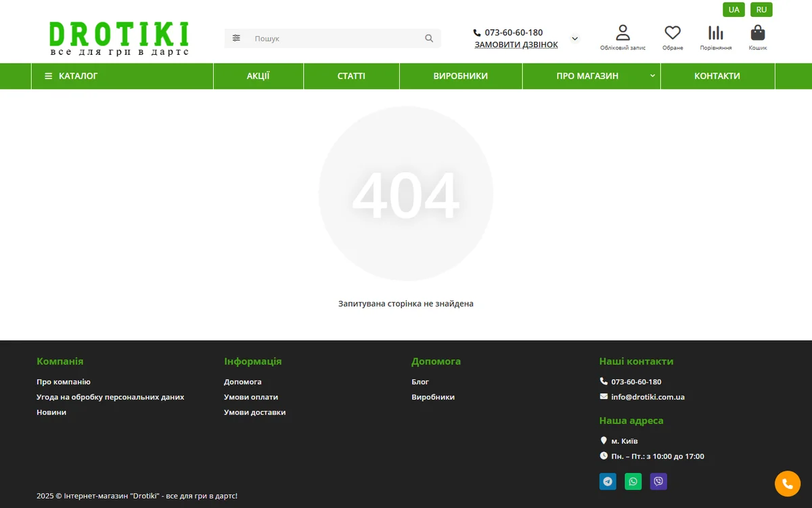Expand the Про магазин submenu chevron
The width and height of the screenshot is (812, 508).
(x=653, y=76)
